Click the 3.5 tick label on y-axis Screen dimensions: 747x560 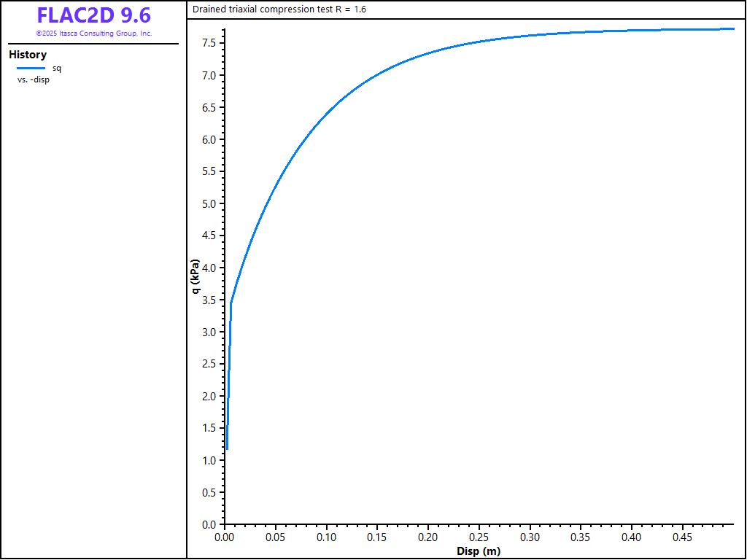(x=209, y=300)
